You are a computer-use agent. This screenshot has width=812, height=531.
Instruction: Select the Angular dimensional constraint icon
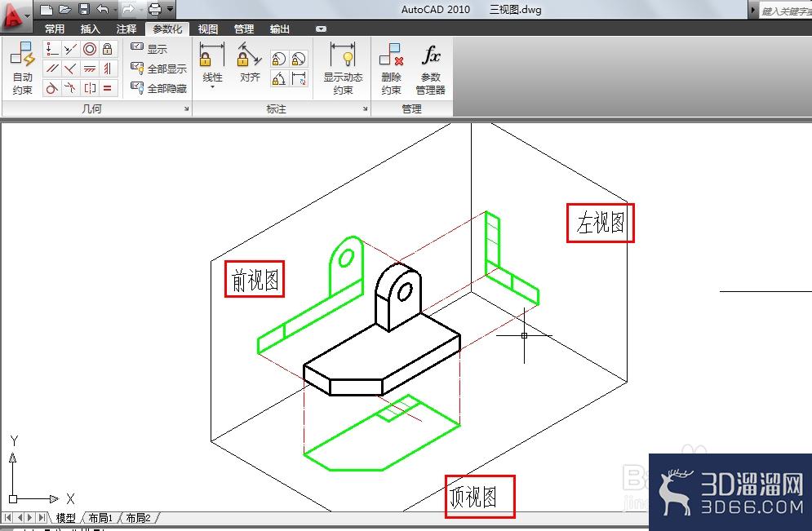[x=278, y=78]
